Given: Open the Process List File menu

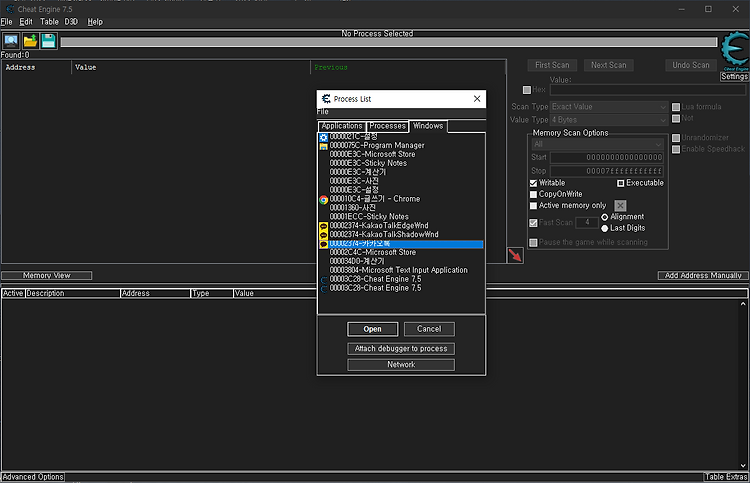Looking at the screenshot, I should (323, 111).
